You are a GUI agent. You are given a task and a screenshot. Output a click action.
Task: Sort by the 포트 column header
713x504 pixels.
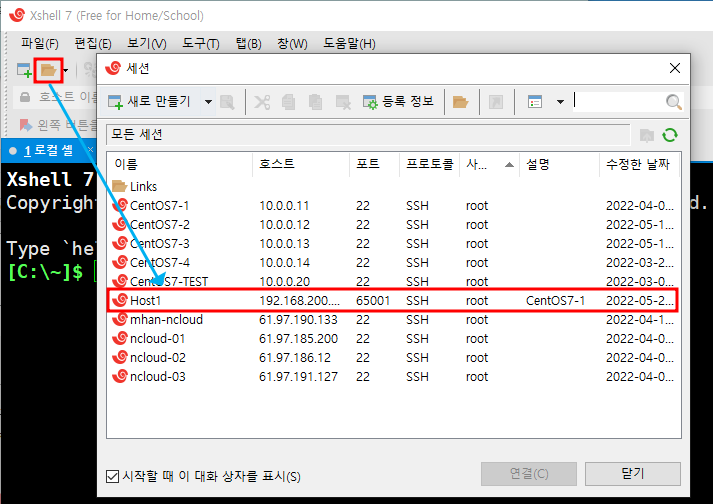click(374, 164)
